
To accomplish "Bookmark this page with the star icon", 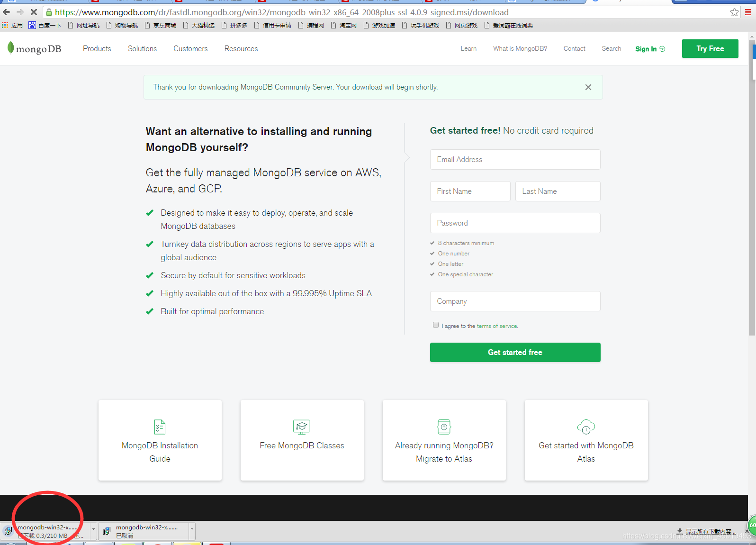I will [x=734, y=12].
